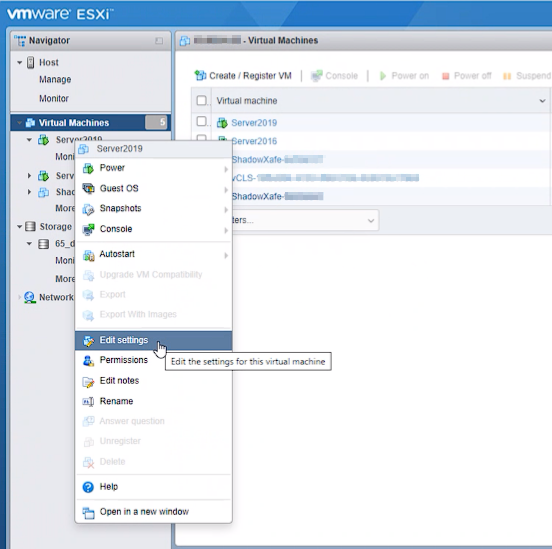Click the blue Help question mark icon

(88, 487)
